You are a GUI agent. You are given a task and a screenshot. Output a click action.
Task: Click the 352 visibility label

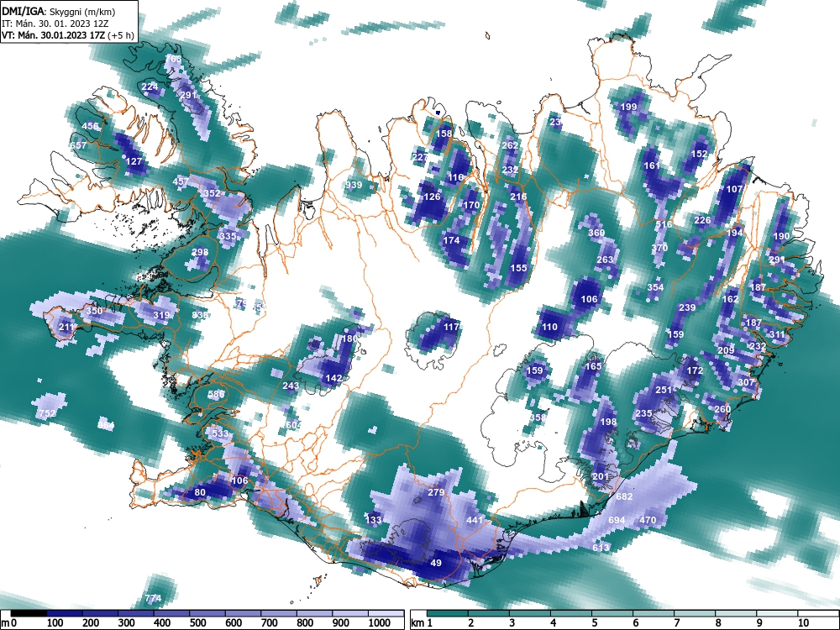tap(213, 193)
